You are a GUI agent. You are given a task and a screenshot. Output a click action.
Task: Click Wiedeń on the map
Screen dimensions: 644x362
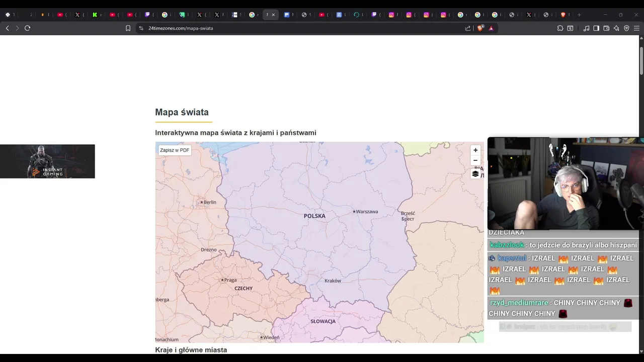(x=271, y=337)
